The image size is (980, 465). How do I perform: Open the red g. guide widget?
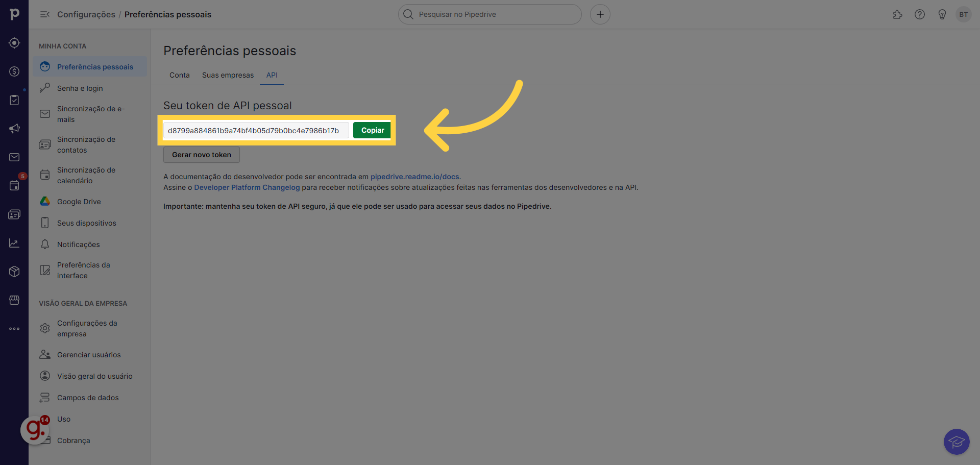point(35,430)
